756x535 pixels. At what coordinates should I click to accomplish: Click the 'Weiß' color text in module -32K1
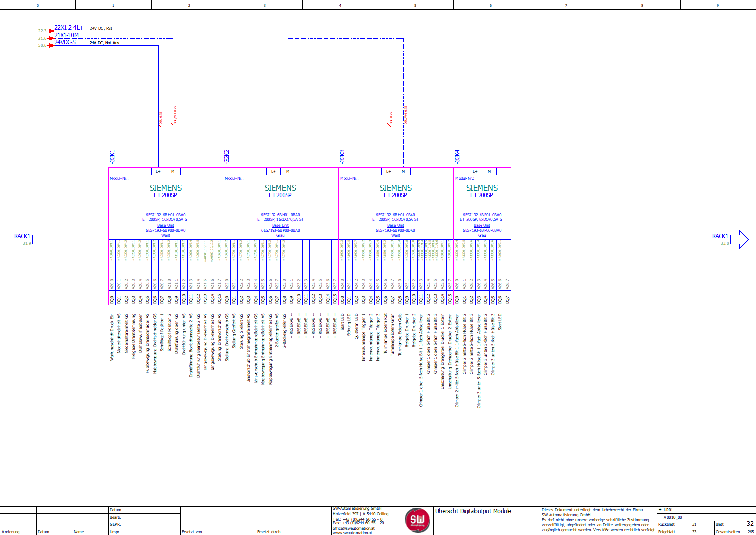point(166,236)
